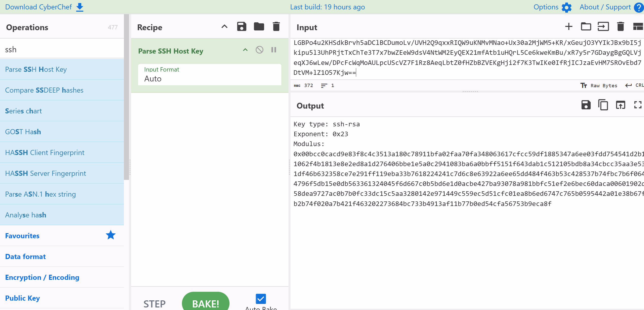
Task: Save the recipe with the disk icon
Action: pos(241,27)
